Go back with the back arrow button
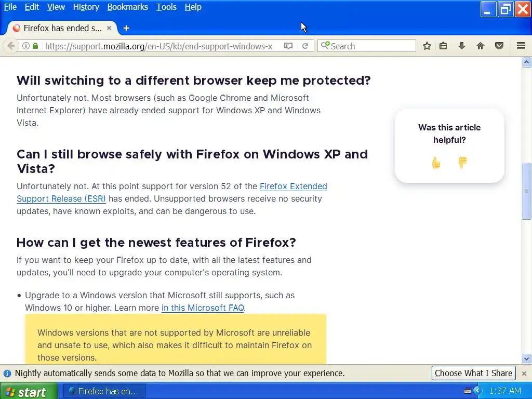Viewport: 532px width, 399px height. point(11,46)
